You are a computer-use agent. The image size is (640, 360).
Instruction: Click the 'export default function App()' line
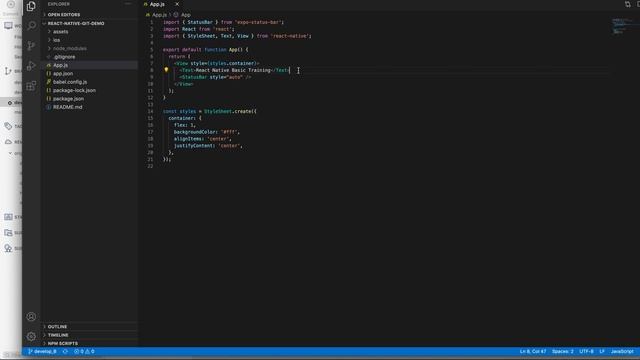[205, 49]
